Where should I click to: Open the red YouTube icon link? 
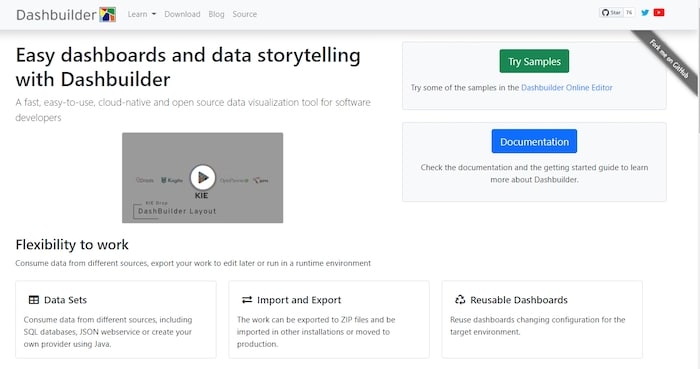coord(659,12)
